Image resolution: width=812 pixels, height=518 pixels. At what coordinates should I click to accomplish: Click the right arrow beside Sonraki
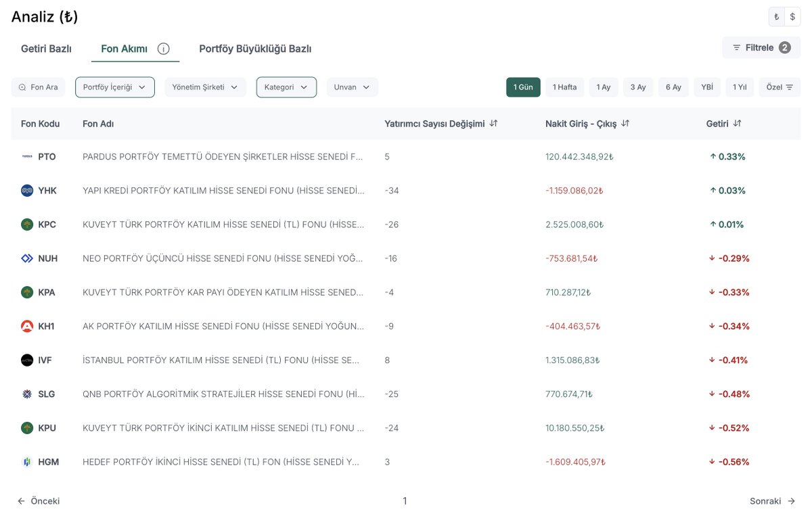(792, 501)
